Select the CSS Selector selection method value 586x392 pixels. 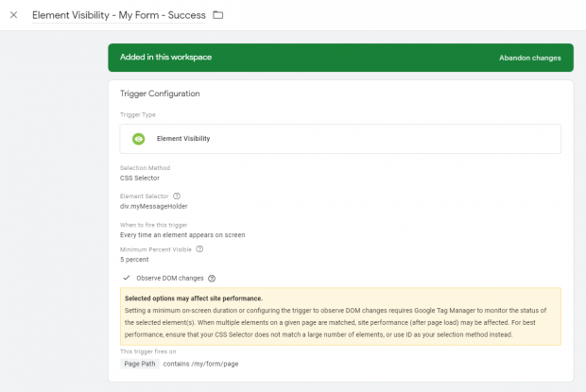(x=140, y=178)
